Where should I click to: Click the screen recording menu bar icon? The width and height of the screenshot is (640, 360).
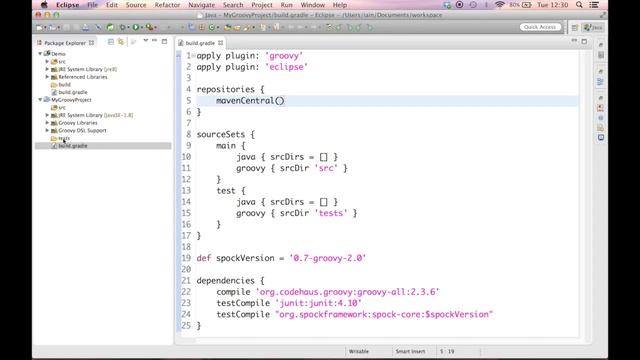pyautogui.click(x=460, y=5)
